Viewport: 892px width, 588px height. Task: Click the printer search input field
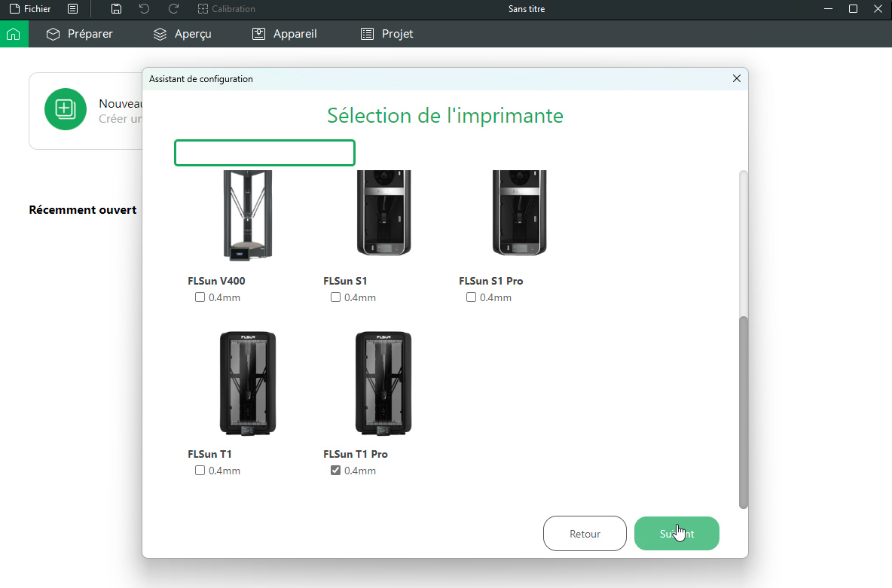(264, 153)
